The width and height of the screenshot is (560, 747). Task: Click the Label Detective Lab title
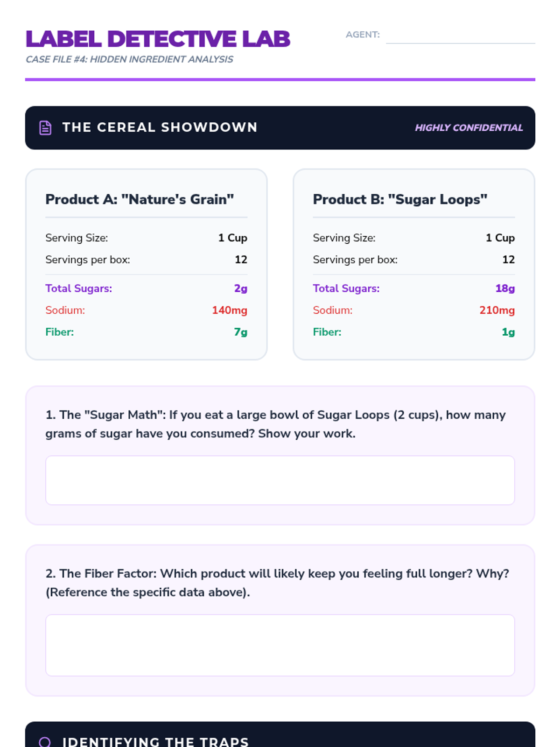coord(158,39)
